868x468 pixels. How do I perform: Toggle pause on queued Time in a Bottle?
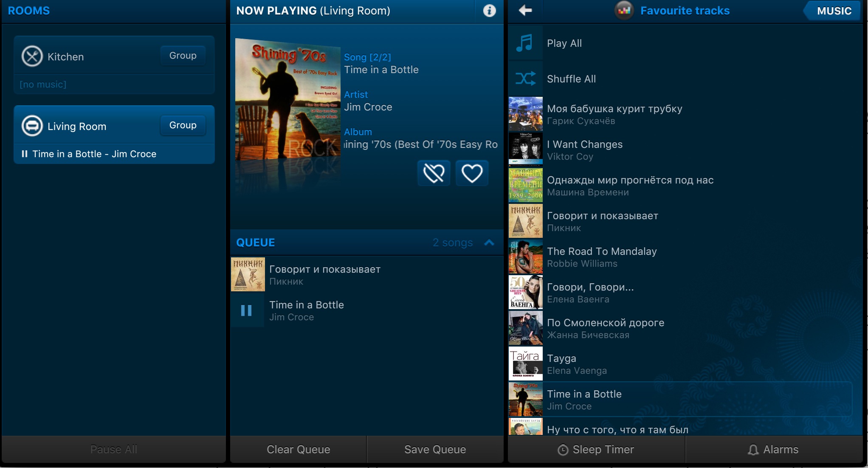pos(247,310)
